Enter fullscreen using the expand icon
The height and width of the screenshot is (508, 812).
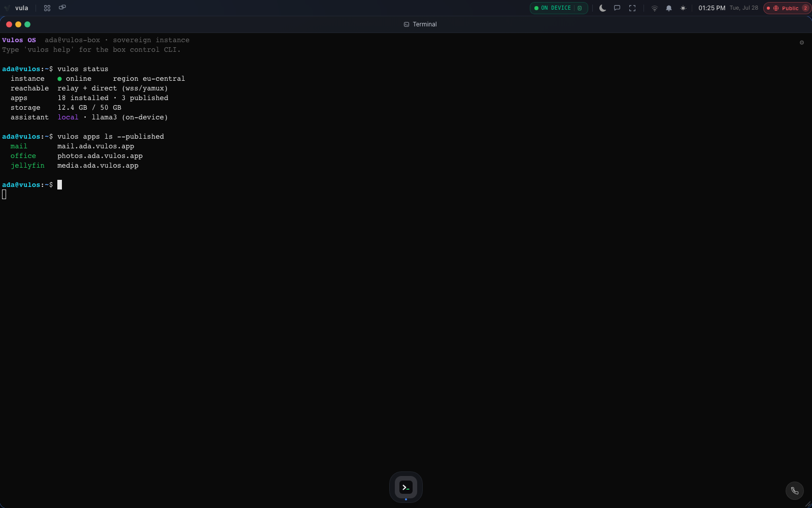click(632, 8)
